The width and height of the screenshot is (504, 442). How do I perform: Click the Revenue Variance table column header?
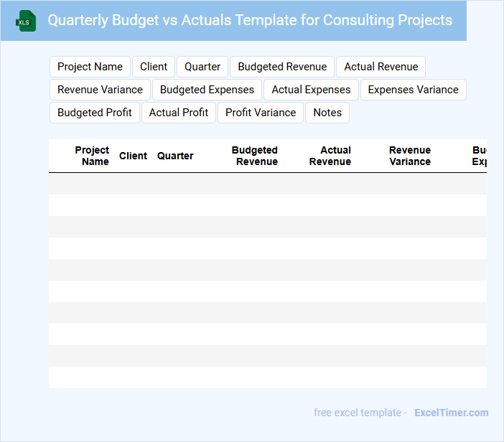click(x=410, y=156)
